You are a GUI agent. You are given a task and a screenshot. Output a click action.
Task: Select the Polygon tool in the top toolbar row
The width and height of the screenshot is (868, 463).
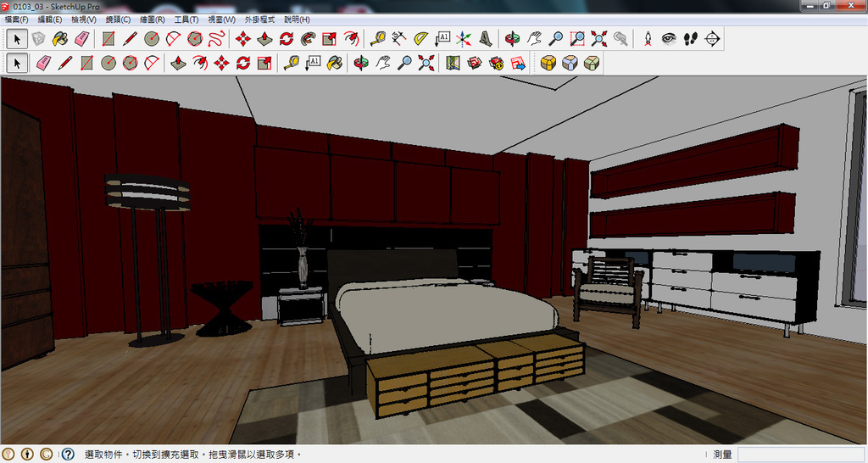(195, 39)
